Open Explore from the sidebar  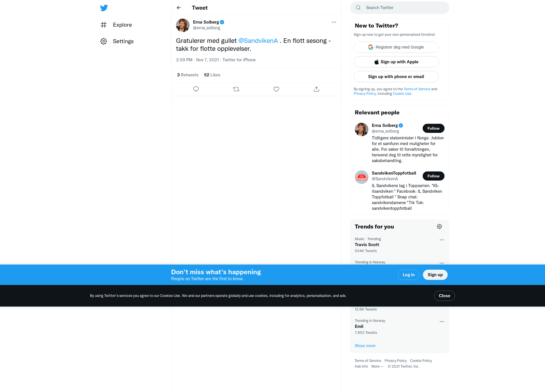(116, 25)
